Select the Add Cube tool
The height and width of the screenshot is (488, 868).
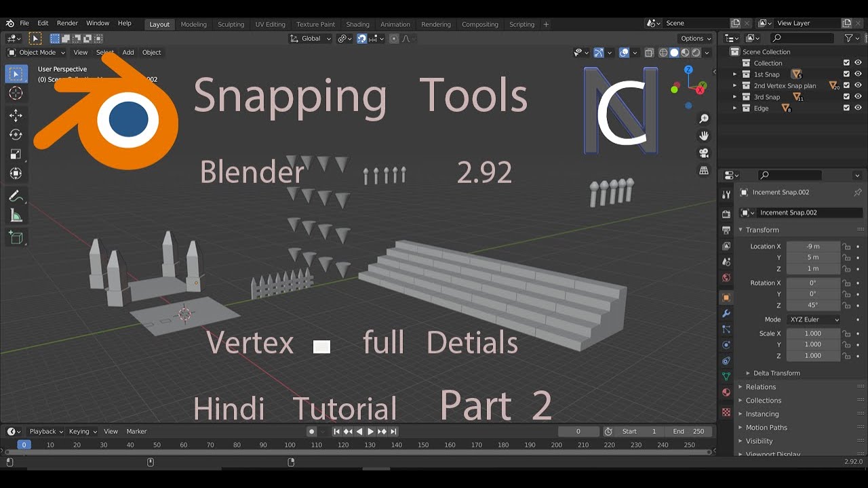point(16,238)
